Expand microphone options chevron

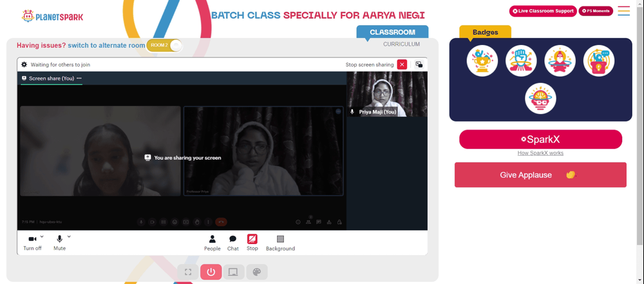tap(69, 236)
